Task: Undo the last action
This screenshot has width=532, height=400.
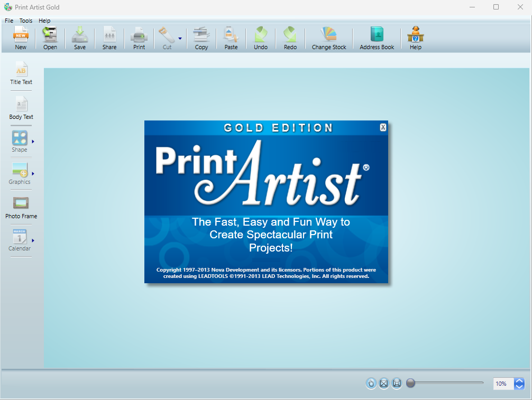Action: coord(261,38)
